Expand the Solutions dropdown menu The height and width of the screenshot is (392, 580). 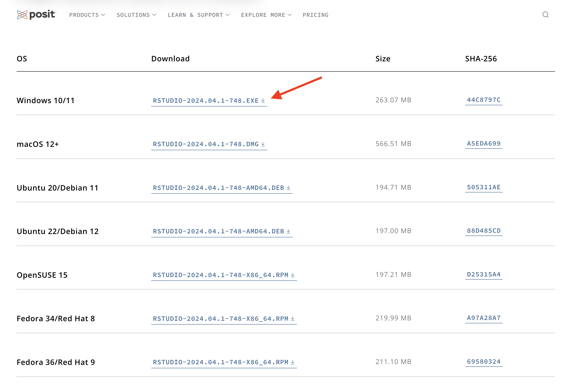[136, 15]
